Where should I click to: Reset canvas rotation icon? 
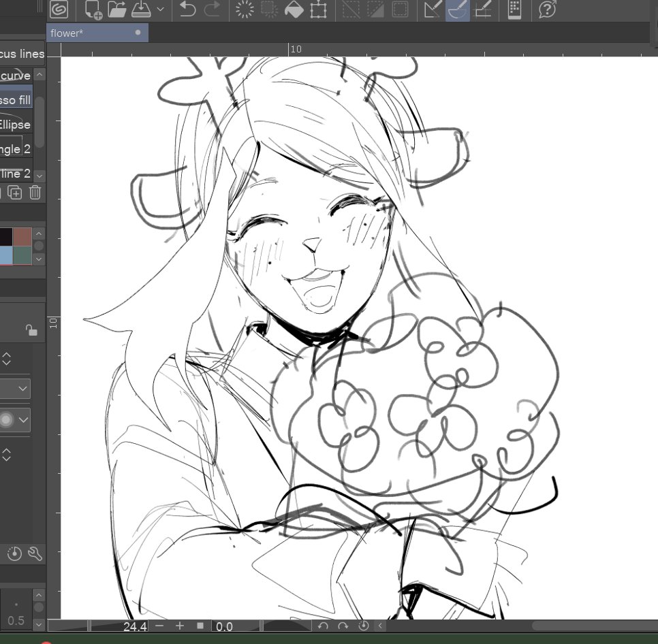tap(364, 626)
